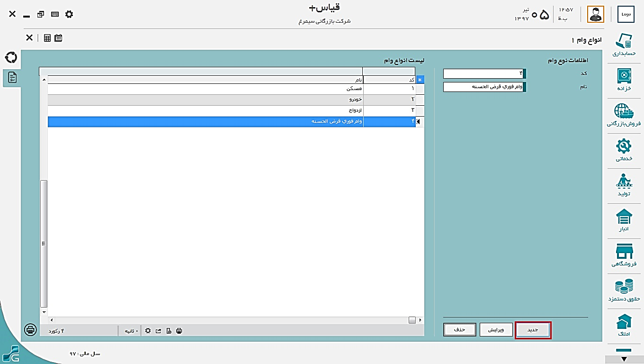The image size is (644, 364).
Task: Open the on-screen keyboard icon
Action: click(x=55, y=14)
